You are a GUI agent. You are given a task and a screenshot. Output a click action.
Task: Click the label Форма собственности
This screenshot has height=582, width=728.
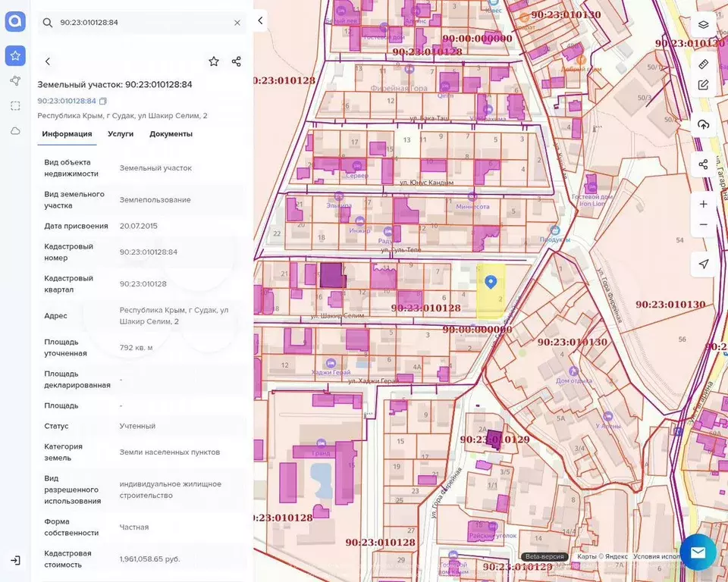pyautogui.click(x=71, y=527)
